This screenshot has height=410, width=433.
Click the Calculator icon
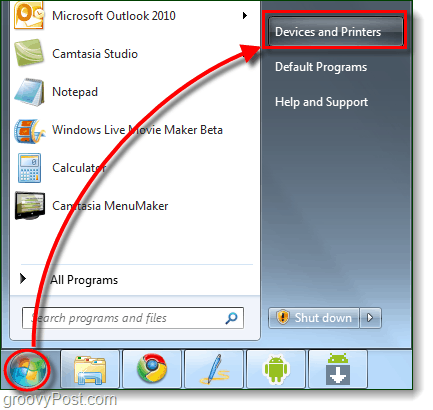pyautogui.click(x=29, y=168)
